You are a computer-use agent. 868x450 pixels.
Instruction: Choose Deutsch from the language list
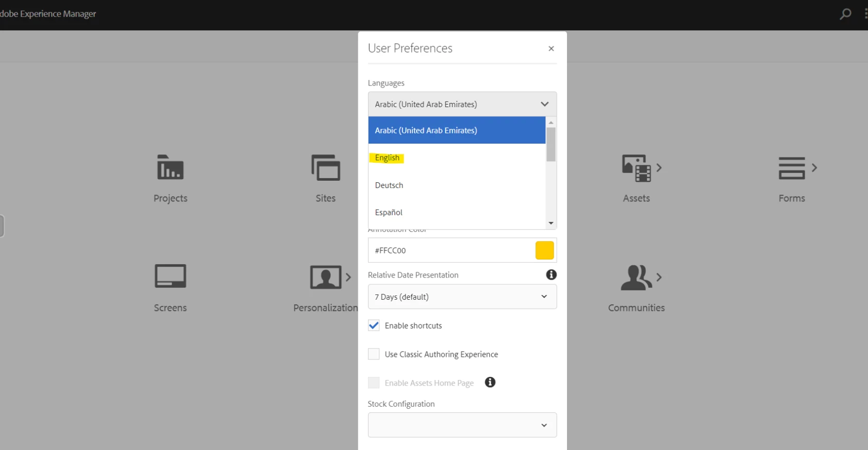pyautogui.click(x=457, y=185)
